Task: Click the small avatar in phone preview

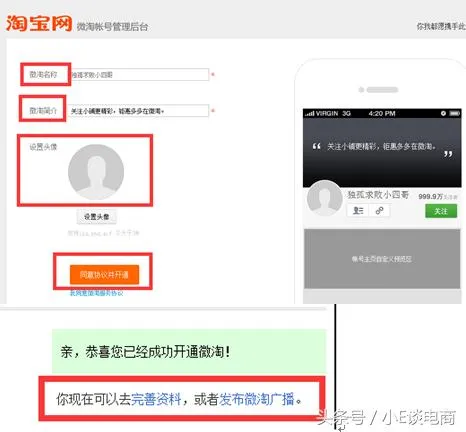Action: pos(325,199)
